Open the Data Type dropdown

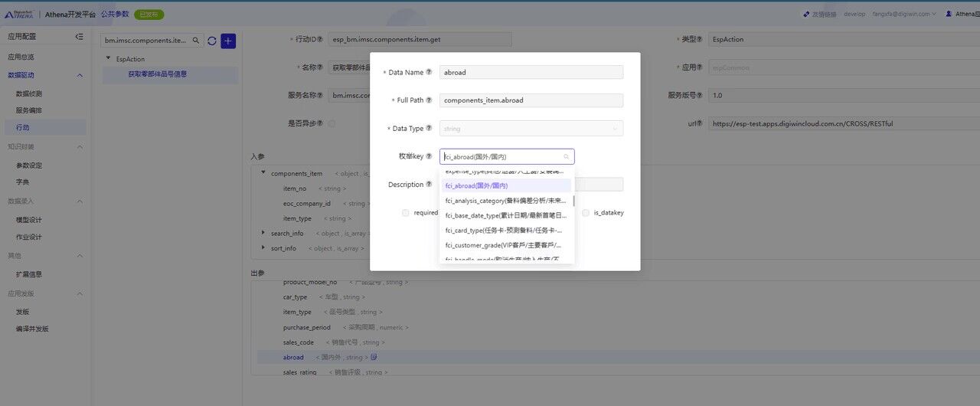pyautogui.click(x=531, y=129)
